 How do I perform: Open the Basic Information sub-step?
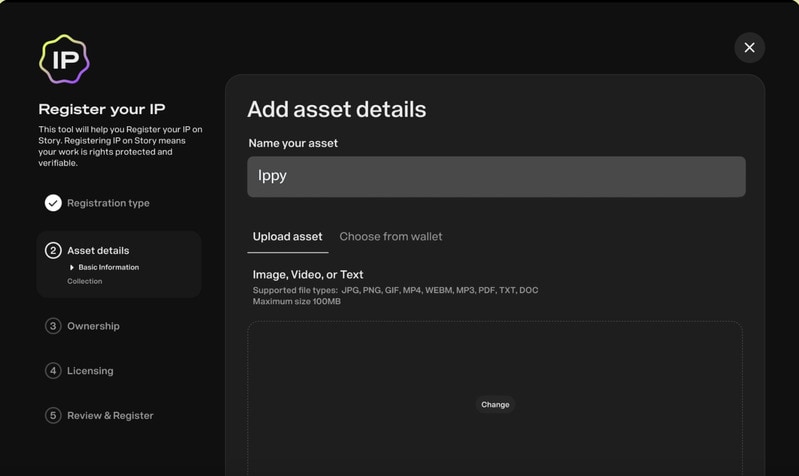(108, 268)
